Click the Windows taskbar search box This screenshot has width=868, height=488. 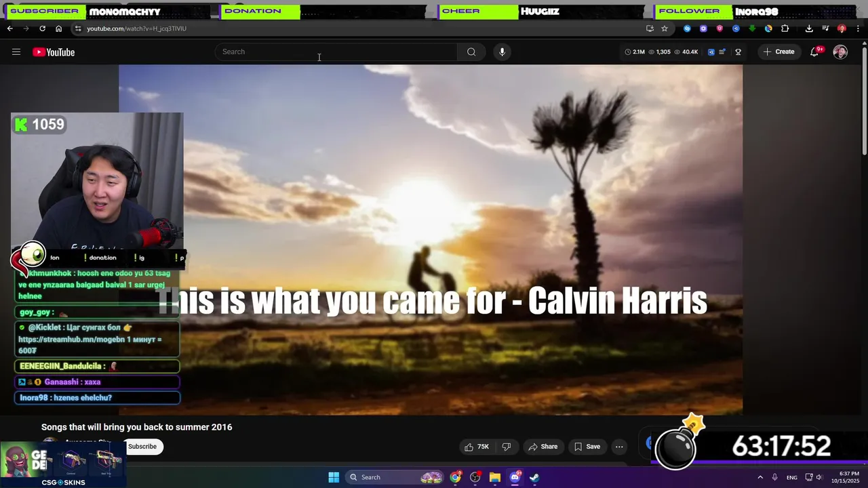click(x=395, y=477)
